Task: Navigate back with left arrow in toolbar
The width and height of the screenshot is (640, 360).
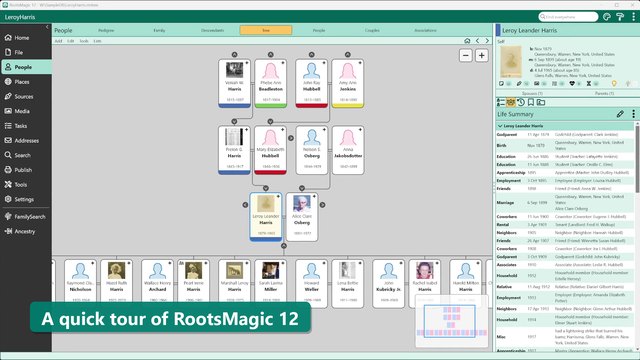Action: 477,41
